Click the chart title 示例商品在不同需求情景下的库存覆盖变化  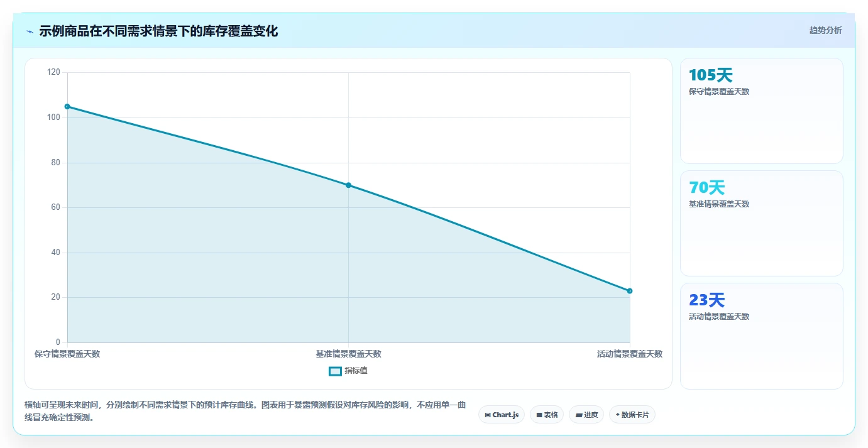(x=158, y=31)
